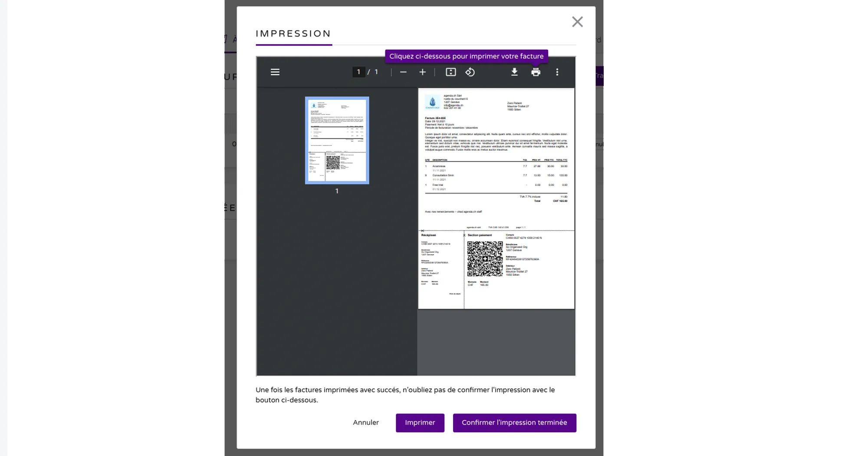Image resolution: width=868 pixels, height=456 pixels.
Task: Select the page 1 thumbnail
Action: [337, 140]
